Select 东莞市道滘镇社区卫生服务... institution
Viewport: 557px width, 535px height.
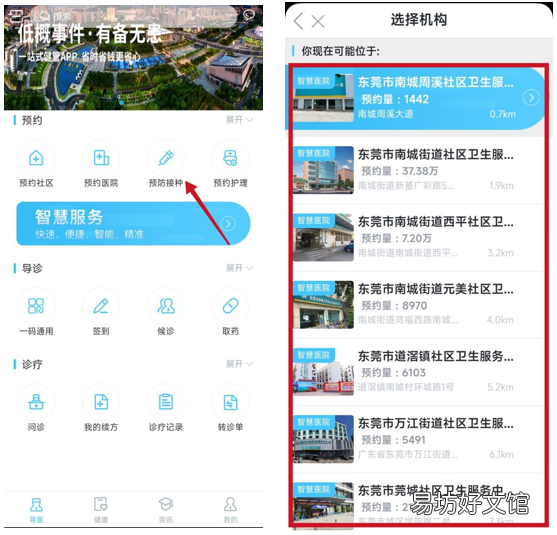click(x=418, y=372)
